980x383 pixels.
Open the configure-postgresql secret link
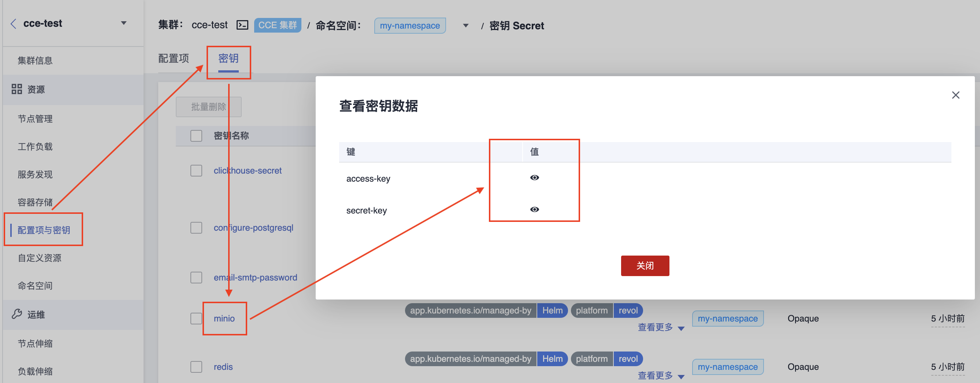point(253,227)
